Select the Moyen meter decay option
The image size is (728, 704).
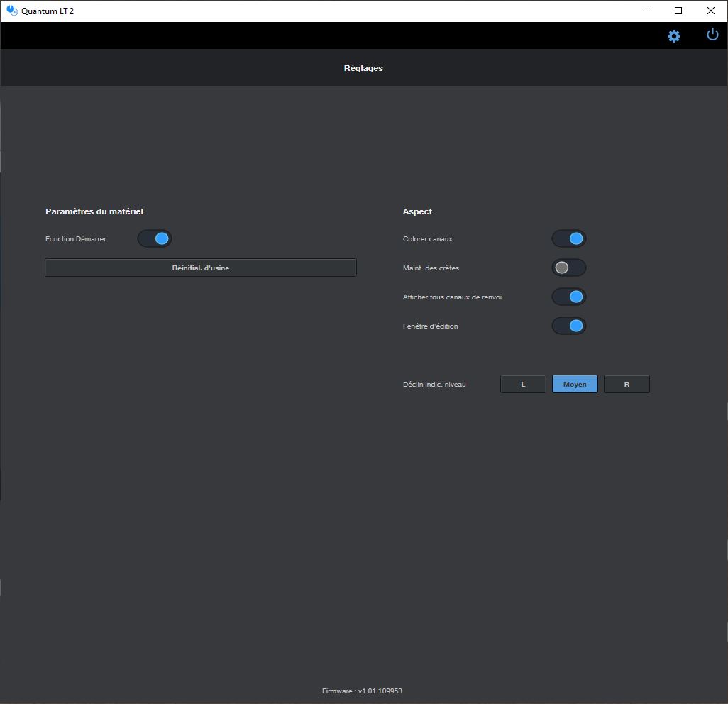coord(575,384)
